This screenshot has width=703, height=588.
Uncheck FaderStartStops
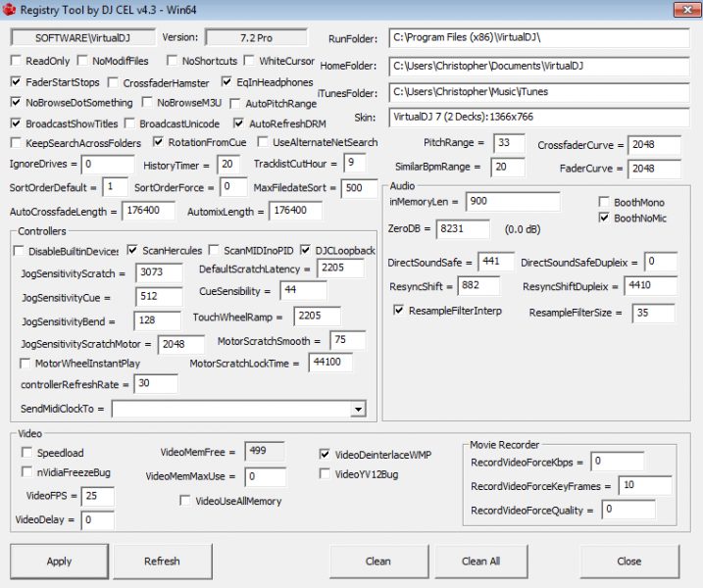pyautogui.click(x=16, y=82)
